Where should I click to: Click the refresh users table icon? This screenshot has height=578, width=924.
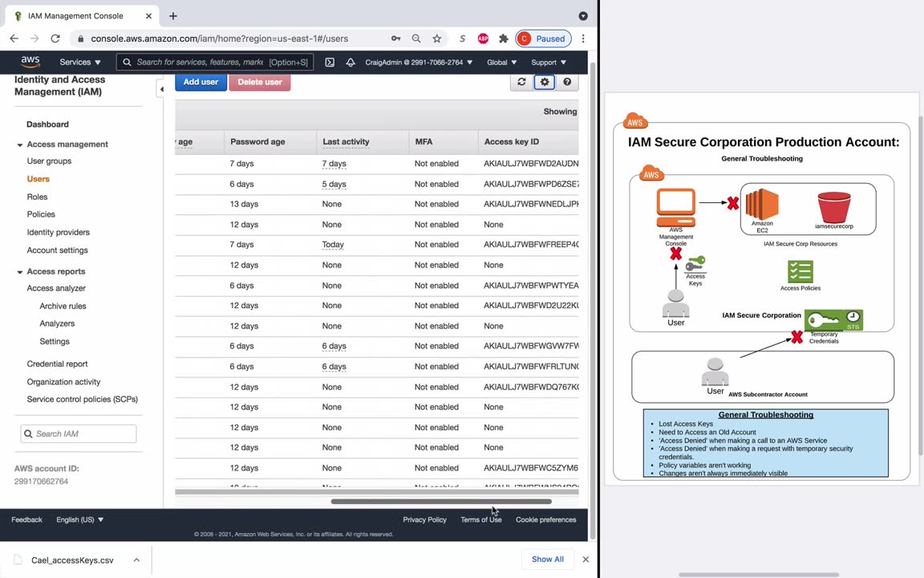point(521,82)
